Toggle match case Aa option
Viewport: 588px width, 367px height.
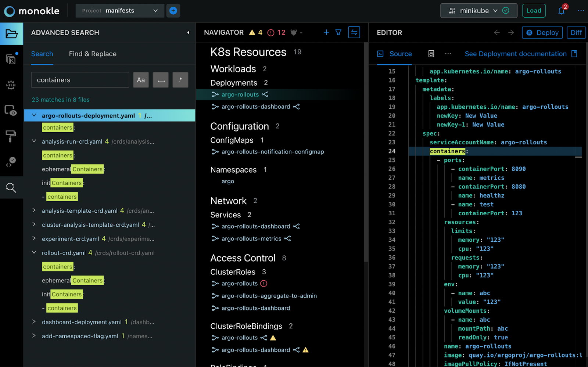[x=141, y=80]
